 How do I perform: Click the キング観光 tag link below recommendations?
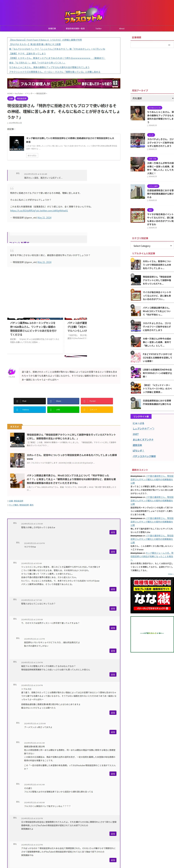click(x=14, y=505)
